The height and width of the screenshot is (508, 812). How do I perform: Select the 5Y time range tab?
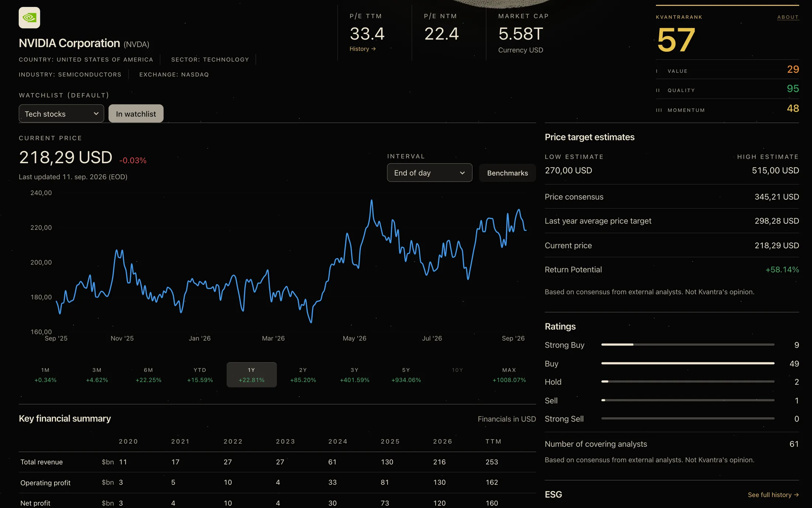pyautogui.click(x=406, y=375)
